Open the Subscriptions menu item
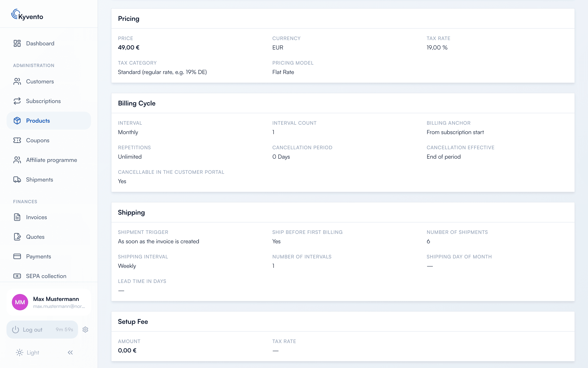Image resolution: width=588 pixels, height=368 pixels. click(x=49, y=101)
